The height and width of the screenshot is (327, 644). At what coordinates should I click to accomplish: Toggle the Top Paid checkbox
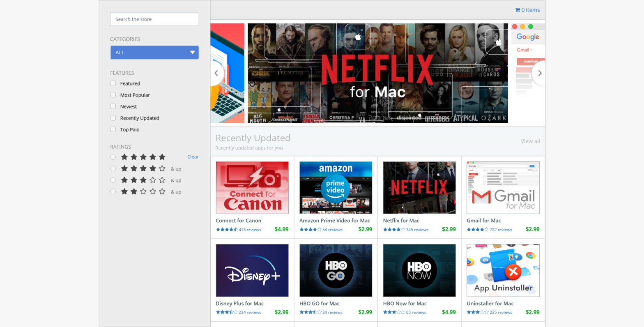[x=113, y=129]
